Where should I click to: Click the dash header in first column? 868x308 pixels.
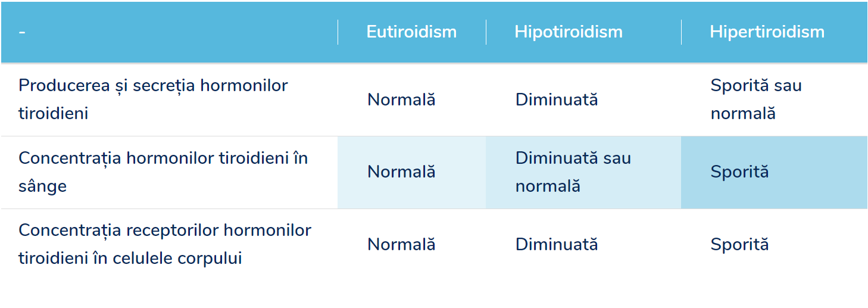click(x=22, y=32)
